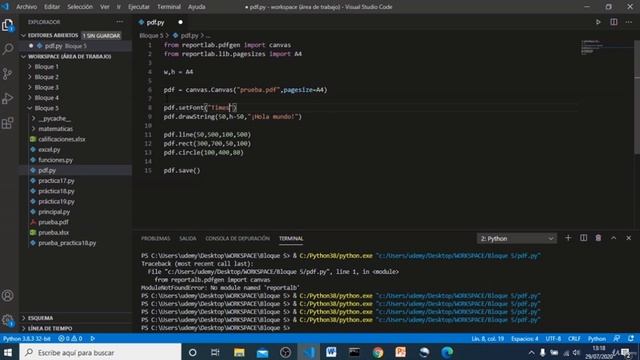Open the Editar menu
This screenshot has height=360, width=640.
click(x=52, y=7)
